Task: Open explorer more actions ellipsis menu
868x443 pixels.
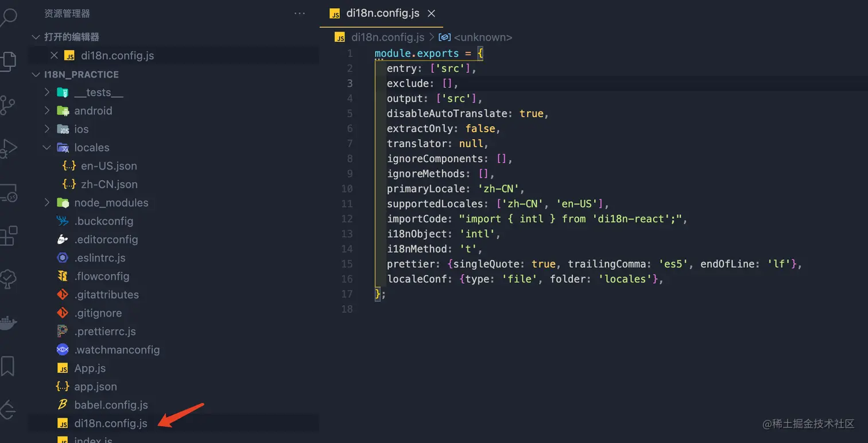Action: (300, 13)
